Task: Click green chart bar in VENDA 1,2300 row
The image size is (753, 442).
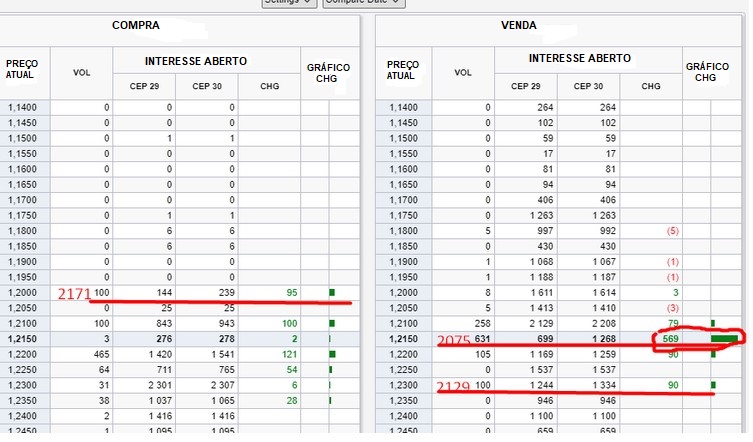Action: pos(713,385)
